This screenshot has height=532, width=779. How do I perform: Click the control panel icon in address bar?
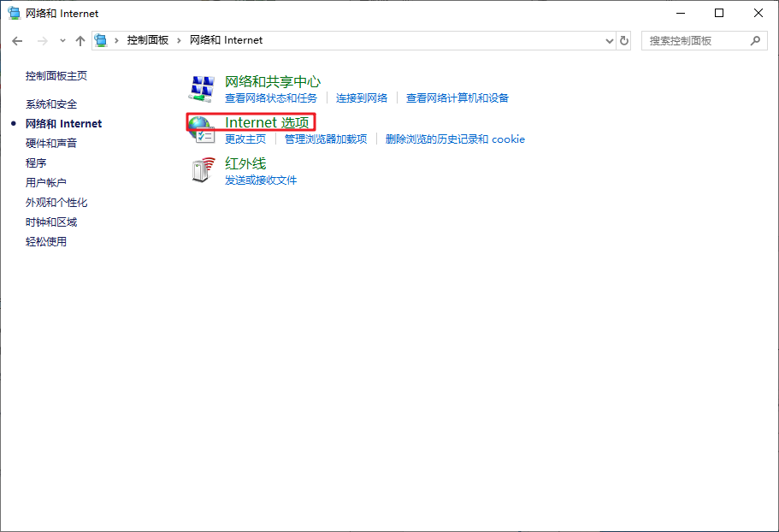(102, 40)
